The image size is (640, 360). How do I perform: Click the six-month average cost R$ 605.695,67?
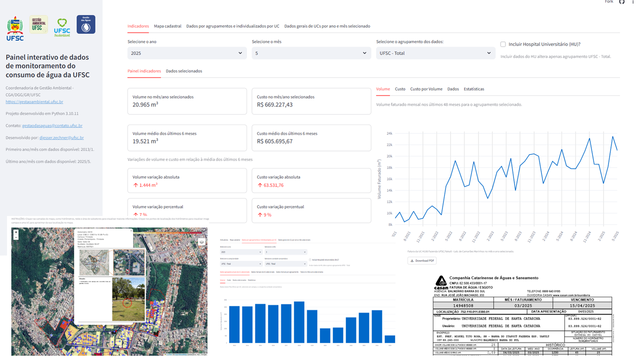click(275, 141)
